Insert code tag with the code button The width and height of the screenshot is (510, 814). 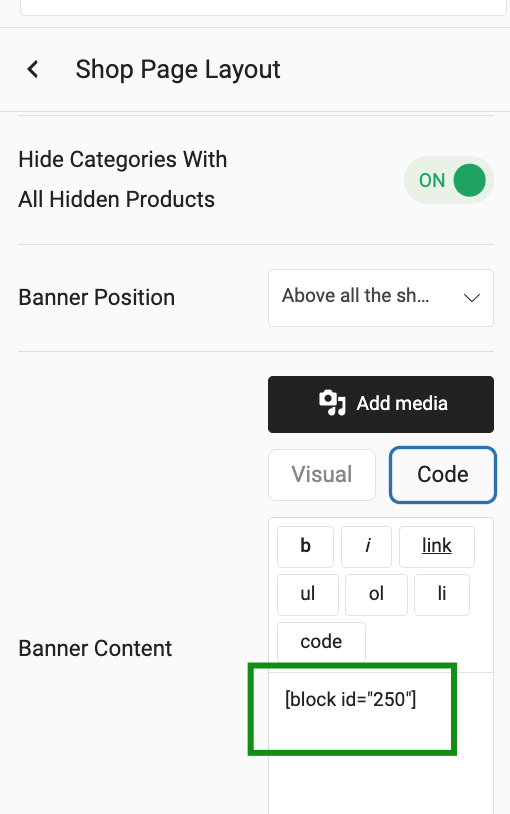[321, 642]
